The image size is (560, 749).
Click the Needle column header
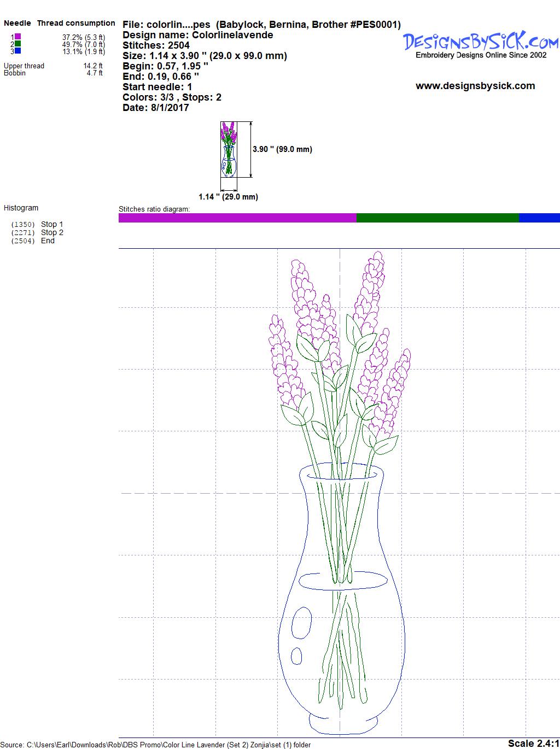tap(17, 23)
